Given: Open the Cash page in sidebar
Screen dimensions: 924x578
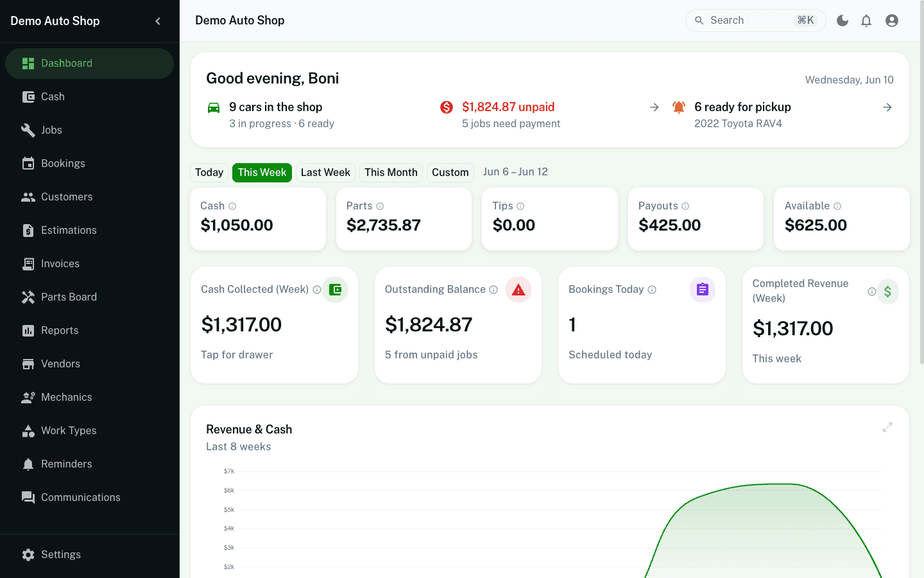Looking at the screenshot, I should click(x=89, y=97).
